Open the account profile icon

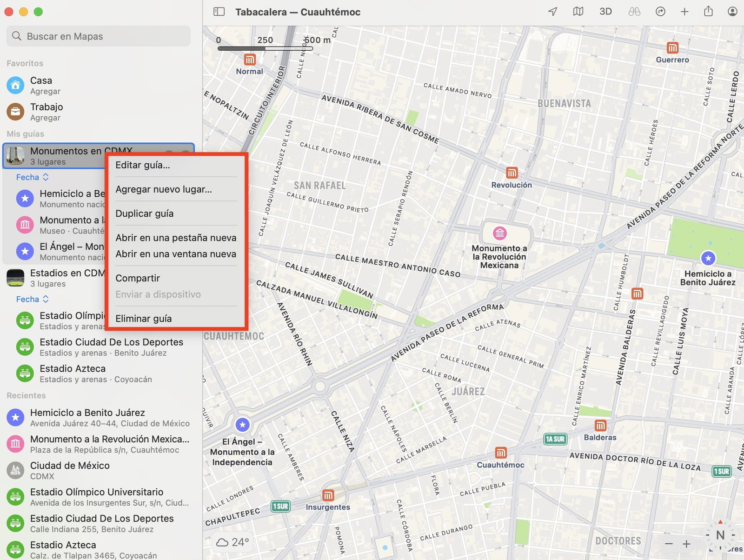[x=732, y=12]
